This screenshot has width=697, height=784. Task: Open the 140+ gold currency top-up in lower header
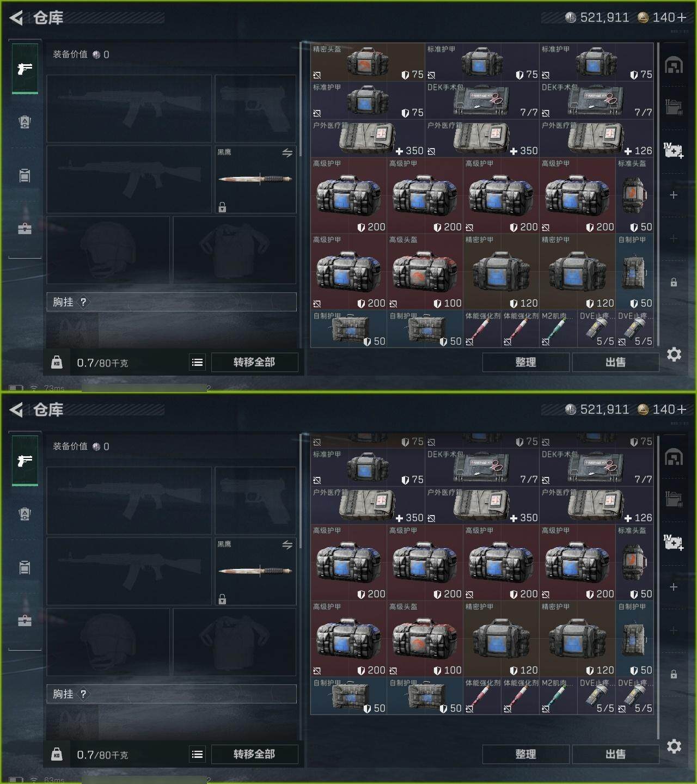pyautogui.click(x=662, y=409)
